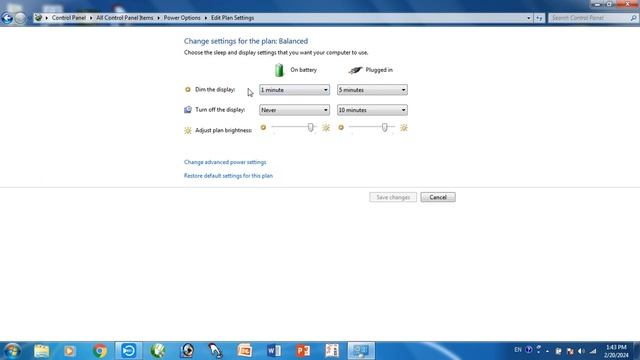Click the On battery column label
Viewport: 640px width, 360px height.
coord(303,70)
